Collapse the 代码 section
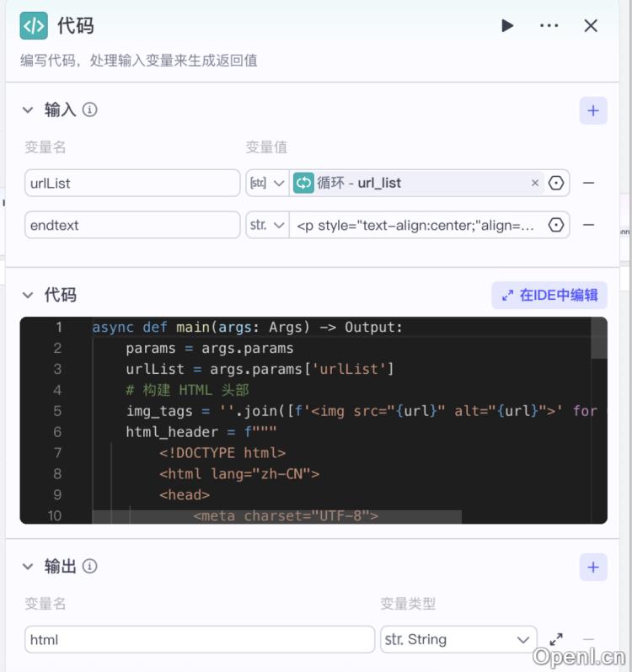632x672 pixels. 28,296
